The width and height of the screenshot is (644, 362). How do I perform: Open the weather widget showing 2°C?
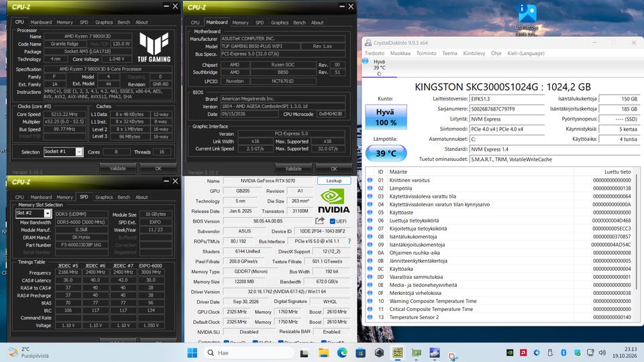click(29, 353)
